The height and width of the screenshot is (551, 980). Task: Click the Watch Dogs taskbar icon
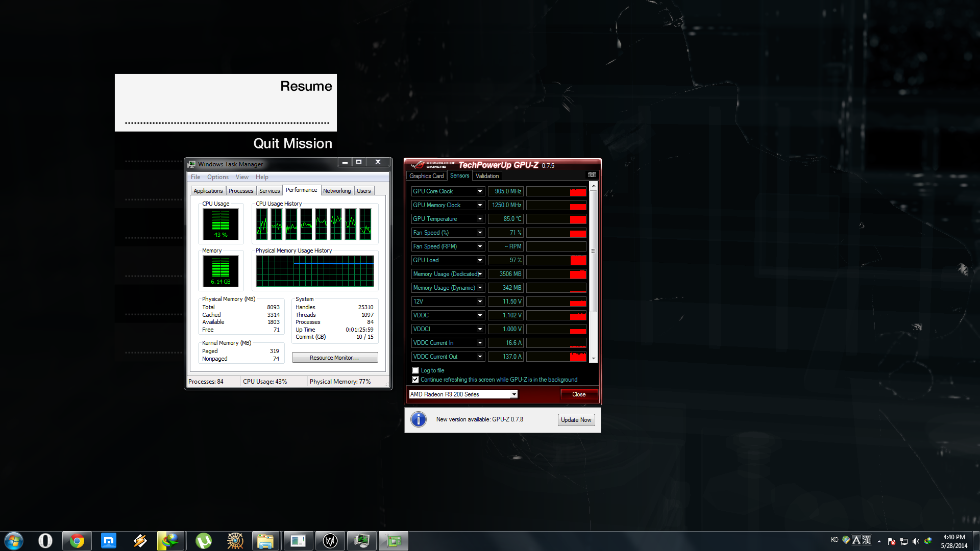330,540
